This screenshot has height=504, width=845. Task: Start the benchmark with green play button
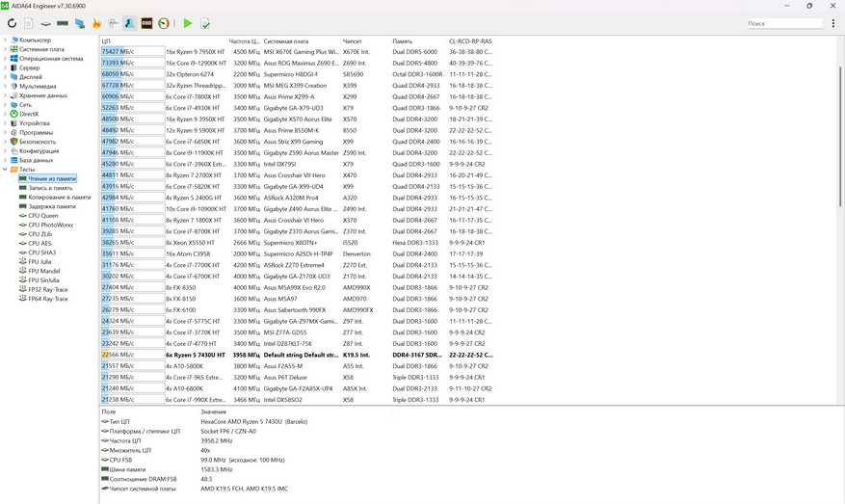188,23
